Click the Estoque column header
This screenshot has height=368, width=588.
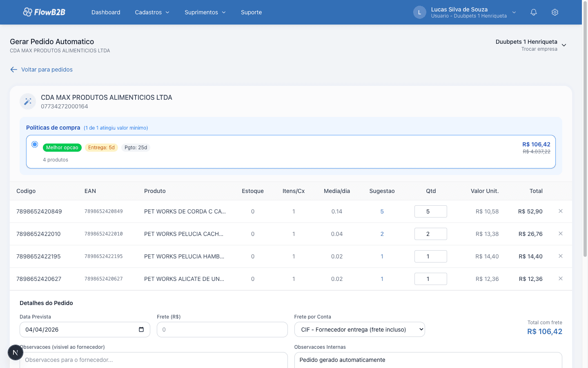point(253,191)
